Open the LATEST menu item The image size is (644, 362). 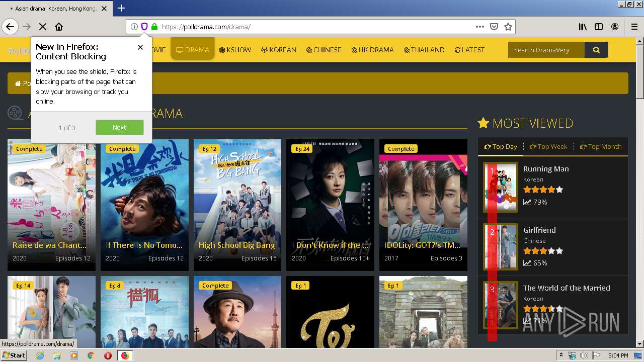(469, 50)
